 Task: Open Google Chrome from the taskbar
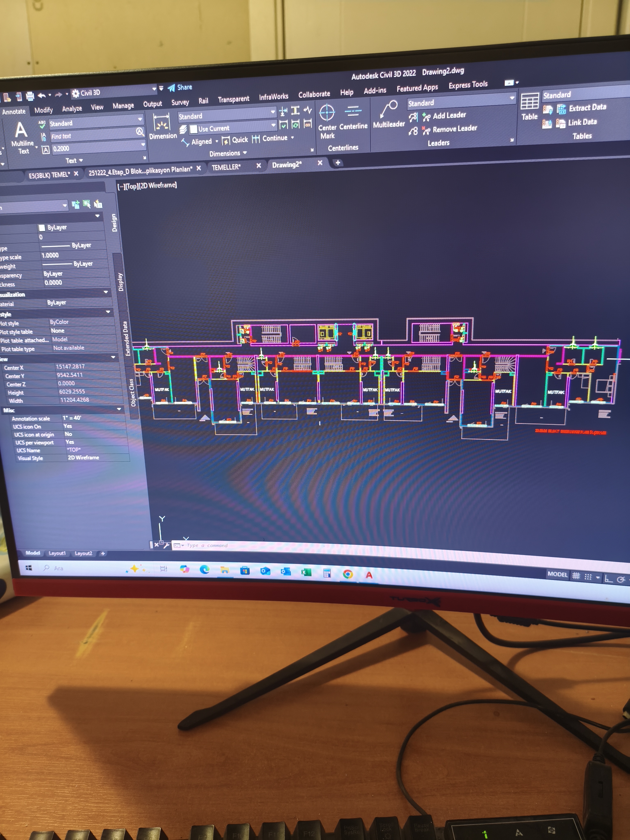[x=347, y=574]
